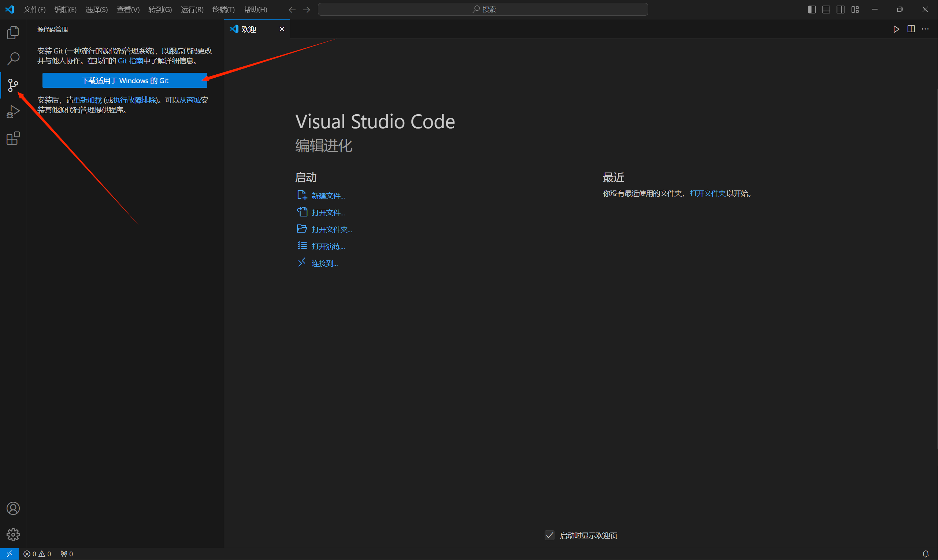Viewport: 938px width, 560px height.
Task: Click 打开文件夹... under 启动
Action: tap(325, 229)
